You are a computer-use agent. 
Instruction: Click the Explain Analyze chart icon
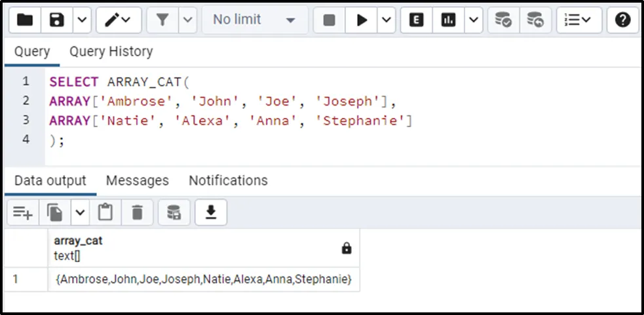[449, 20]
